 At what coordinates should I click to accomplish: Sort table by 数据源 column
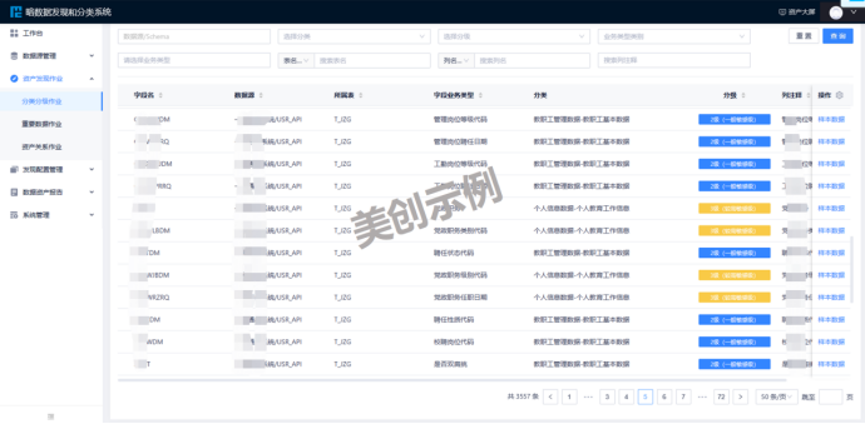pos(261,96)
